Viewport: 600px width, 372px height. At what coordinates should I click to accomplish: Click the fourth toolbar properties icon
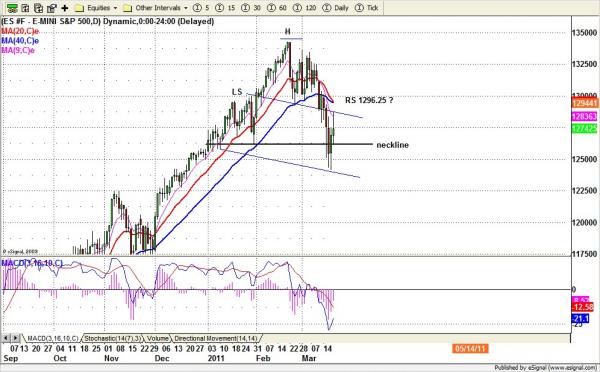(x=51, y=8)
